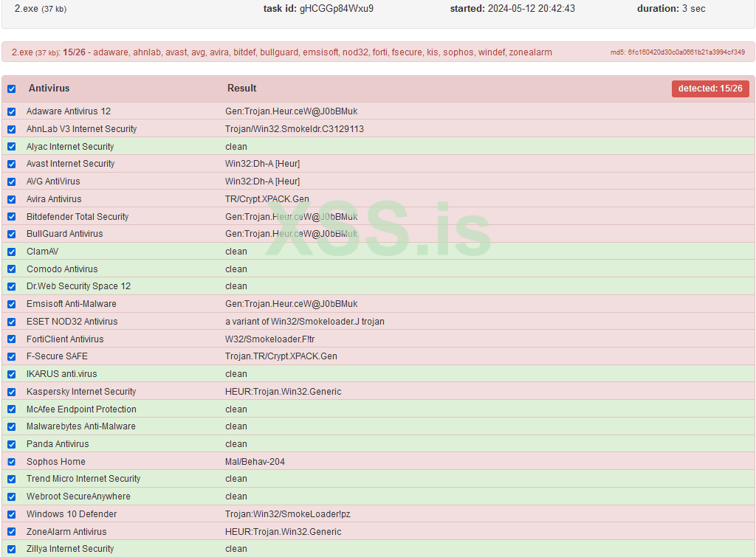Click the red detected: 15/26 badge

point(710,89)
